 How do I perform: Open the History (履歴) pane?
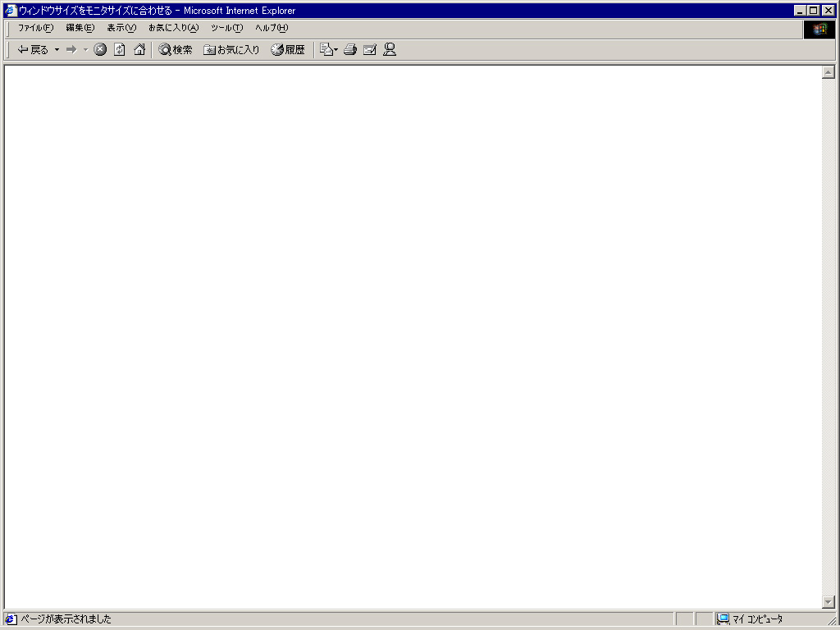(x=288, y=50)
